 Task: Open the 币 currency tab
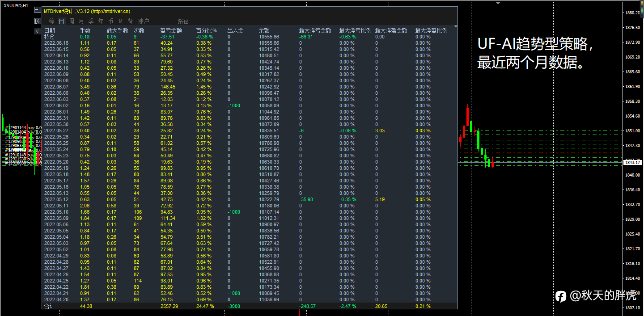pos(110,21)
